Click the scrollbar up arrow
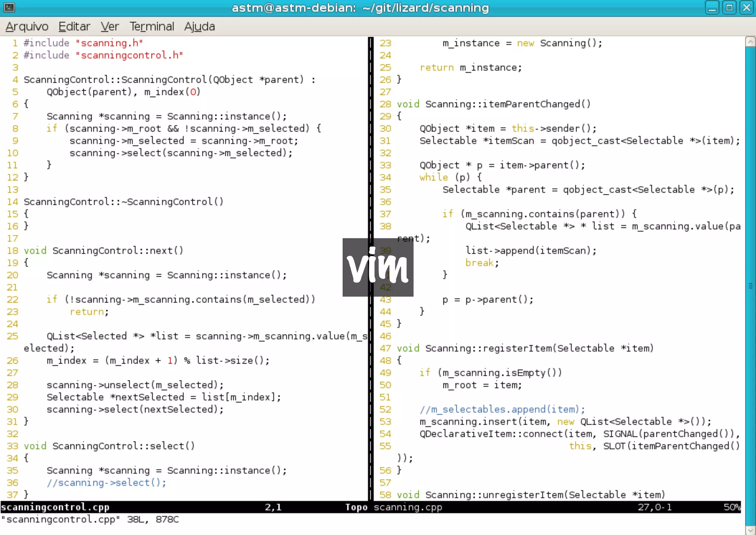The height and width of the screenshot is (535, 756). coord(750,41)
